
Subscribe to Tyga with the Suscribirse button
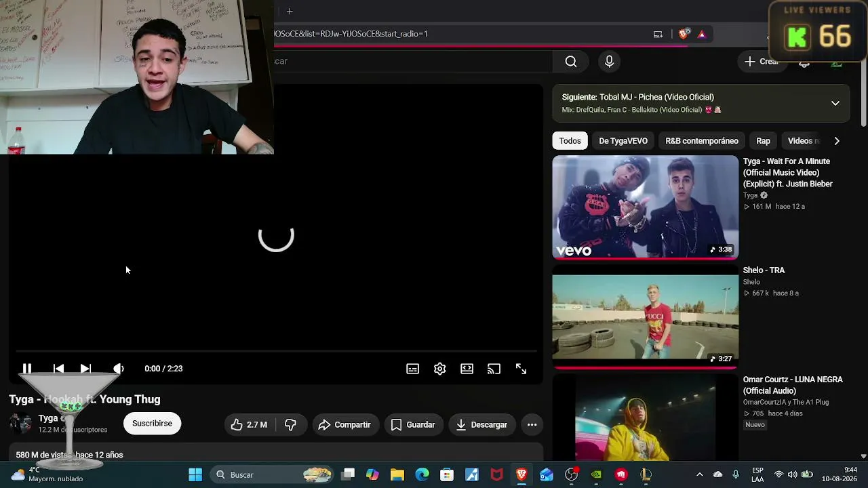point(152,424)
